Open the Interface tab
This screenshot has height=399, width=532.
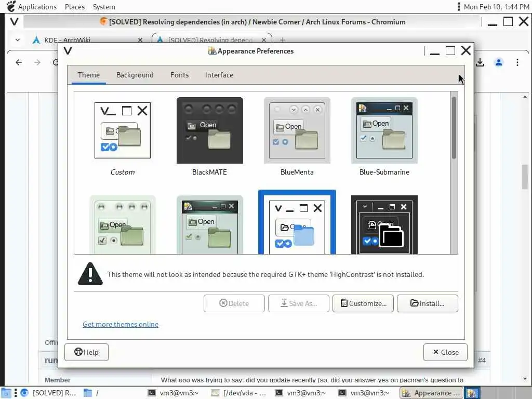(x=219, y=75)
